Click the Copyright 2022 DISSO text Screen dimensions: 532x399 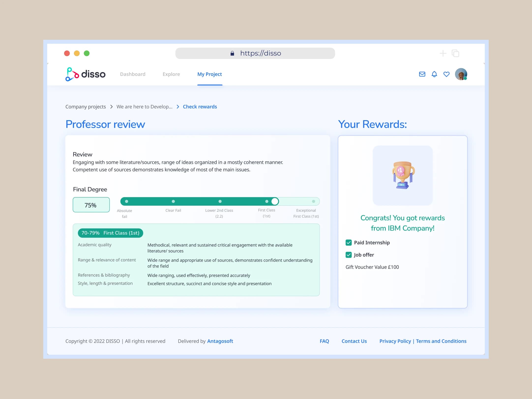[x=115, y=341]
